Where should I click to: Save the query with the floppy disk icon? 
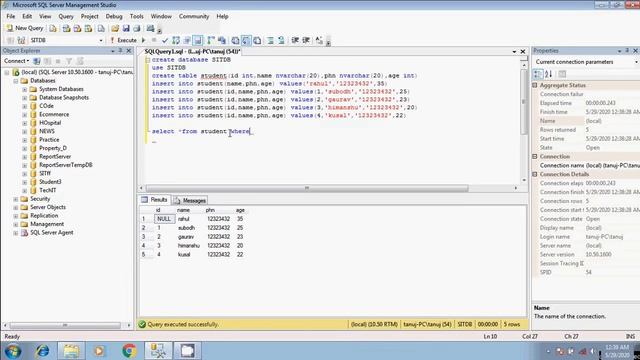coord(126,28)
